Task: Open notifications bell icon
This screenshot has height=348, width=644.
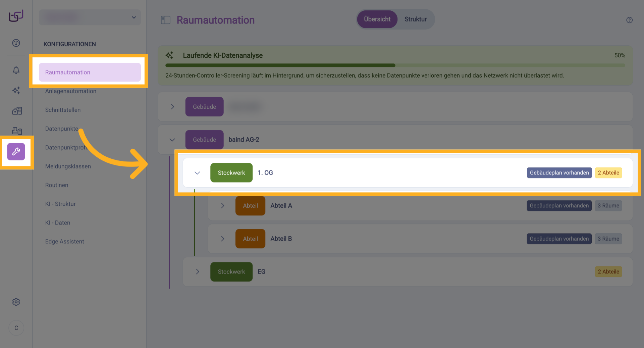Action: click(x=16, y=70)
